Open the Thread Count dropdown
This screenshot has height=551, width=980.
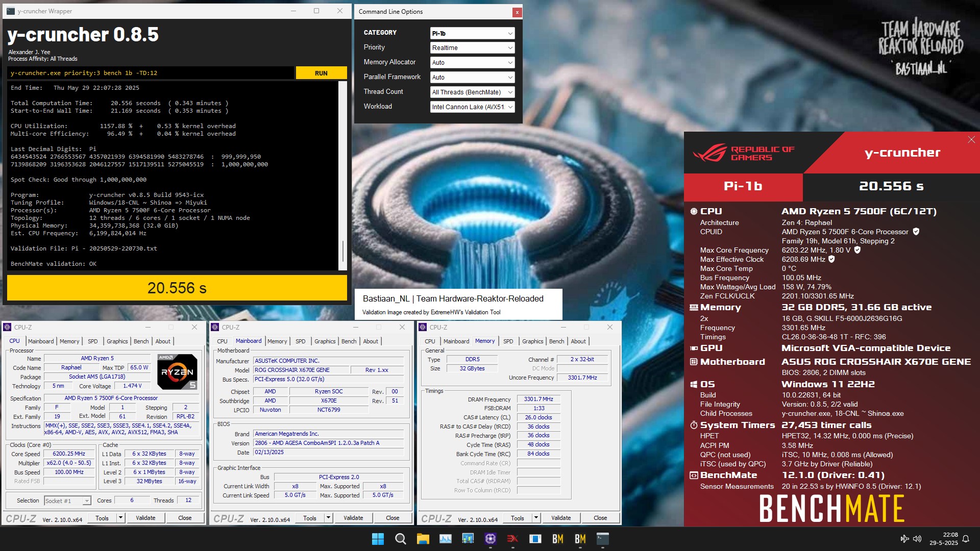472,92
